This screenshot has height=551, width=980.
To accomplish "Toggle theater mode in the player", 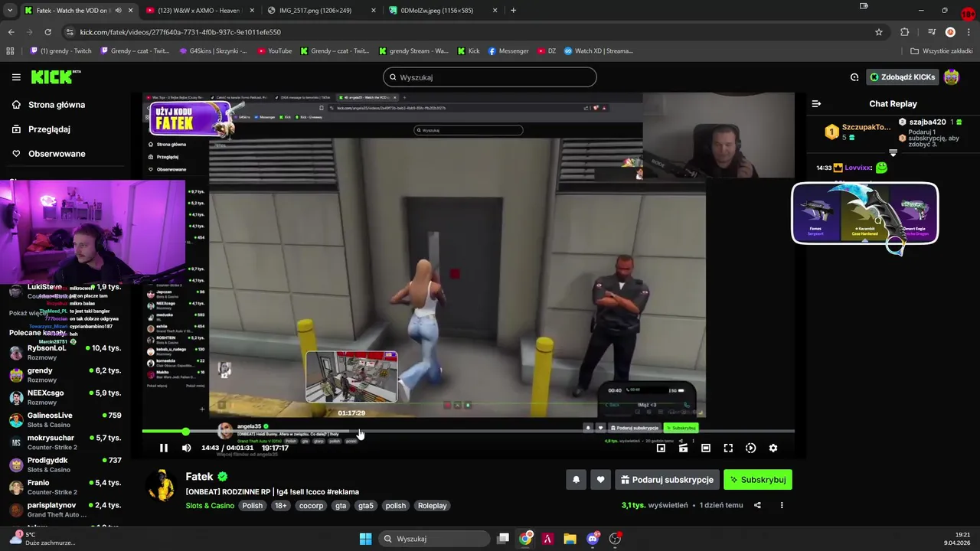I will [x=706, y=448].
